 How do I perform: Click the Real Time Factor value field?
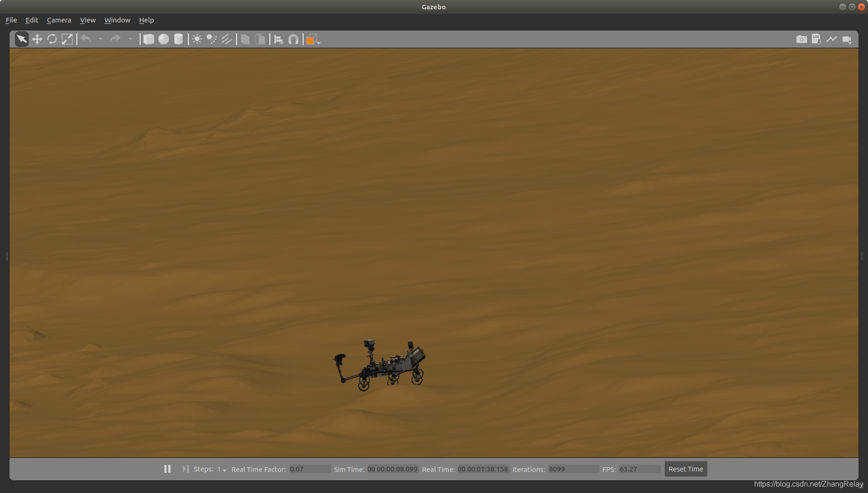tap(310, 469)
